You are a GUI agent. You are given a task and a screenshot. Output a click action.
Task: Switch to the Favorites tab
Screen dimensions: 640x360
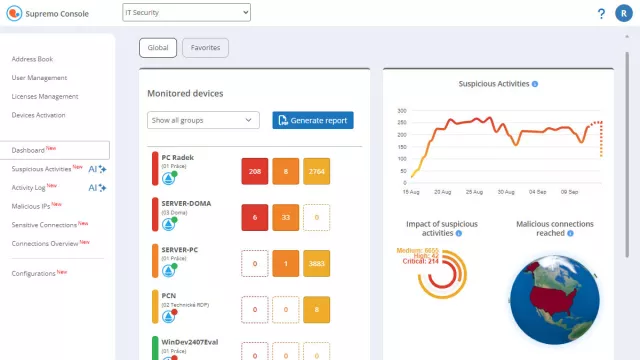coord(205,48)
